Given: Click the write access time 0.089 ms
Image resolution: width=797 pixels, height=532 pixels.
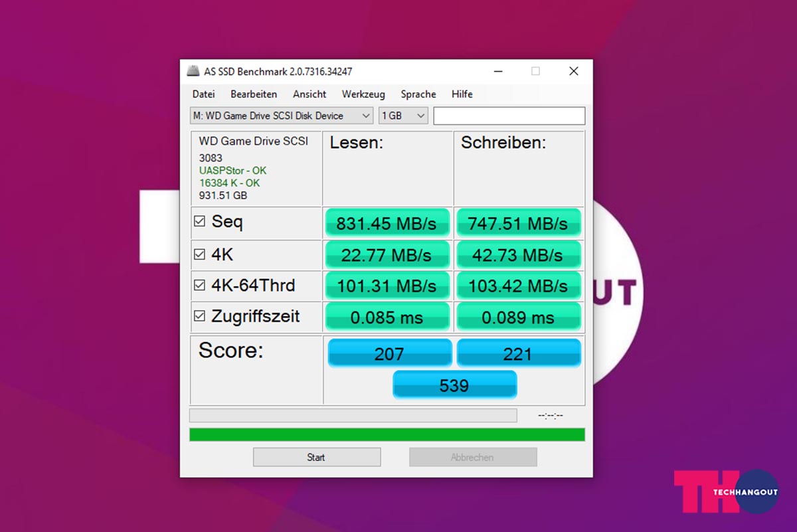Looking at the screenshot, I should (518, 317).
